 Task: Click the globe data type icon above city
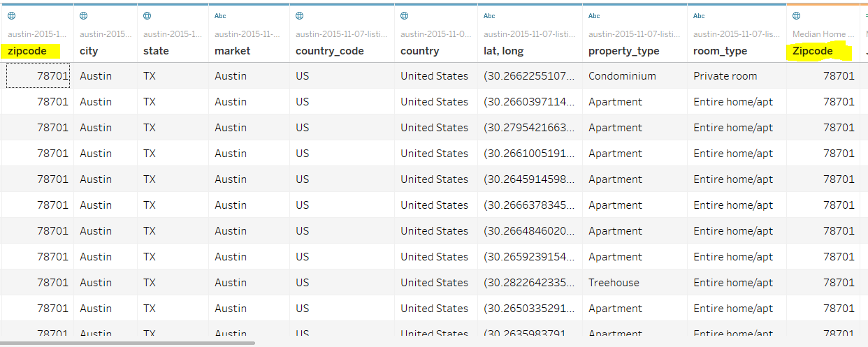pyautogui.click(x=84, y=15)
